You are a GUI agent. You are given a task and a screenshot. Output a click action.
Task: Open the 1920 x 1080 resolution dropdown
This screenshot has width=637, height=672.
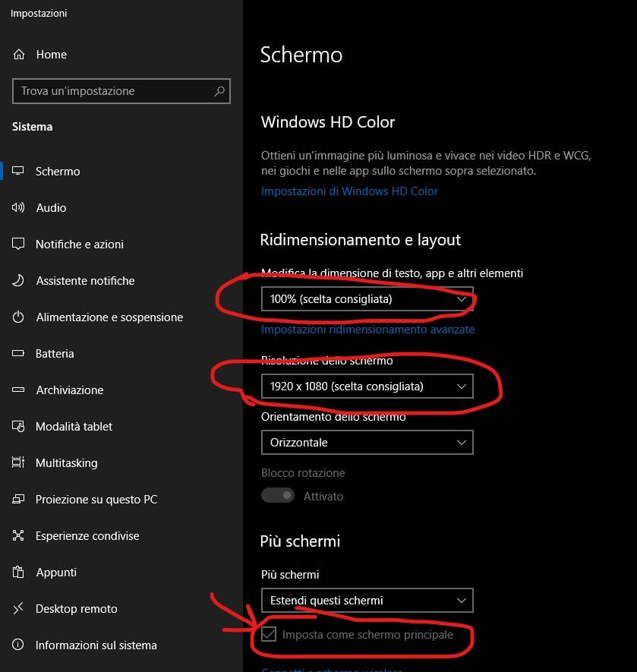pos(367,386)
